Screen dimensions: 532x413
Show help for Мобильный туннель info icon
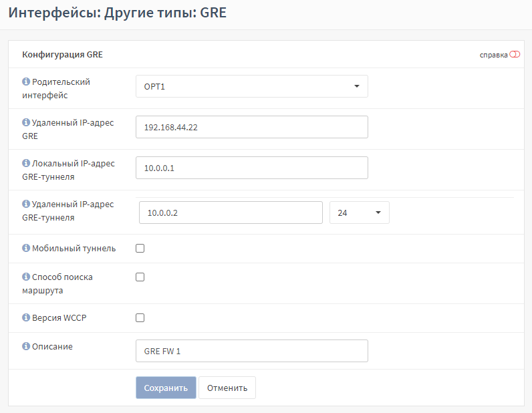(26, 248)
